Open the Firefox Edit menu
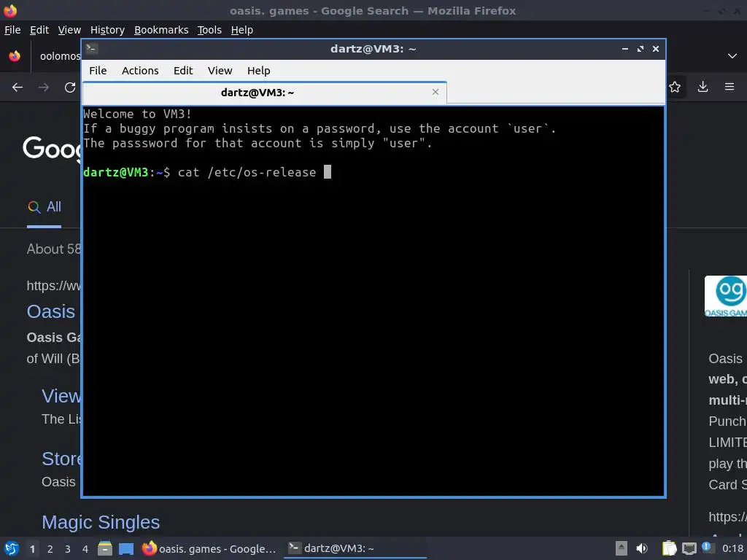 [39, 30]
